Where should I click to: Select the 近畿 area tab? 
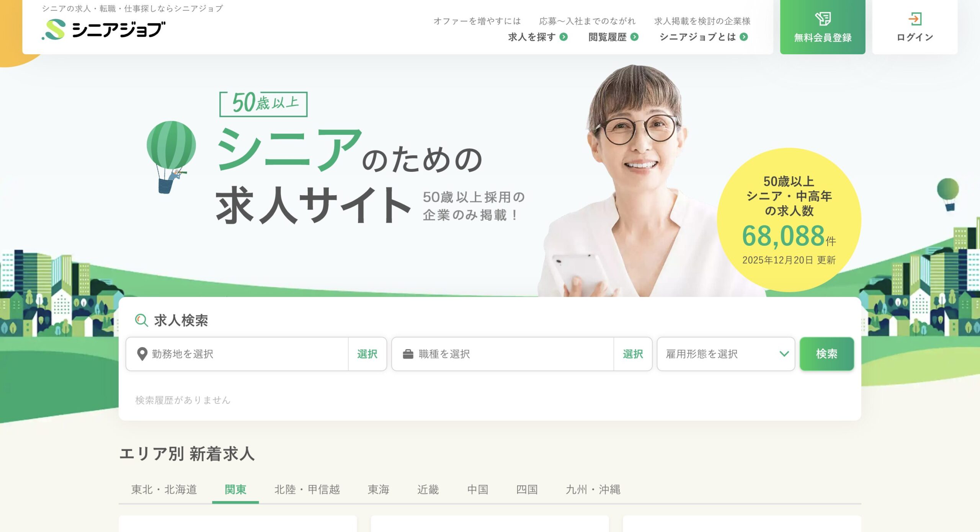coord(428,490)
